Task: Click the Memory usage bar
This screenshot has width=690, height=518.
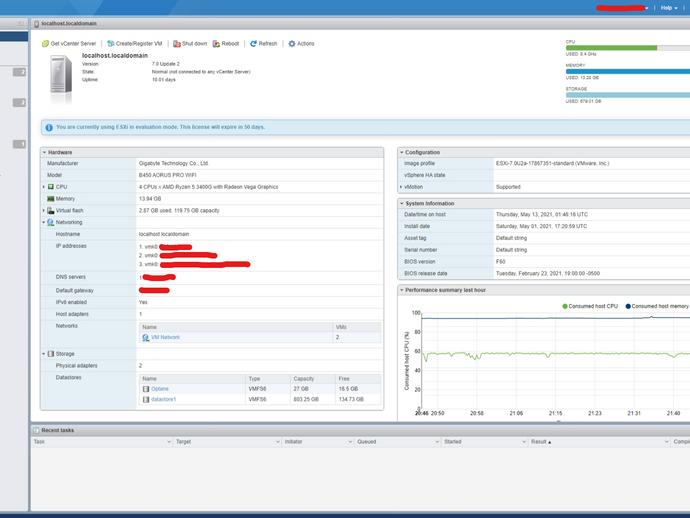Action: pos(628,71)
